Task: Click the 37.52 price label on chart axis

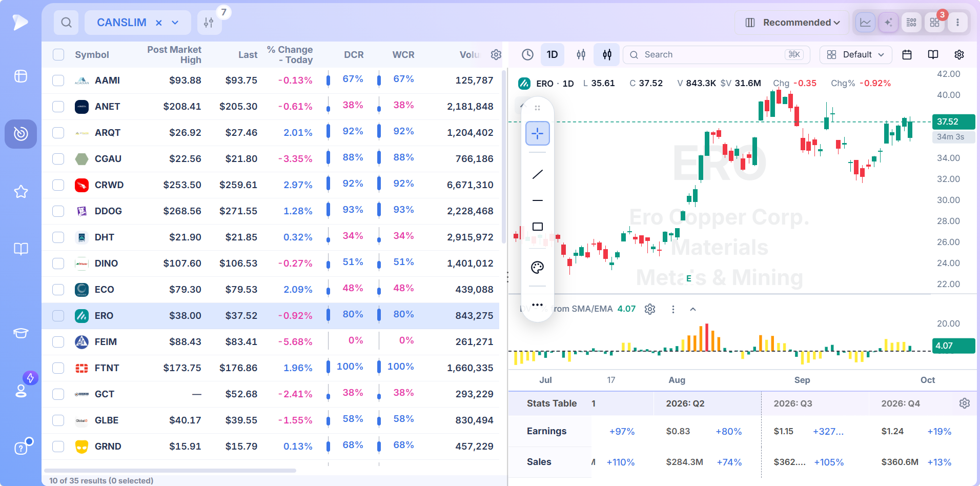Action: 953,121
